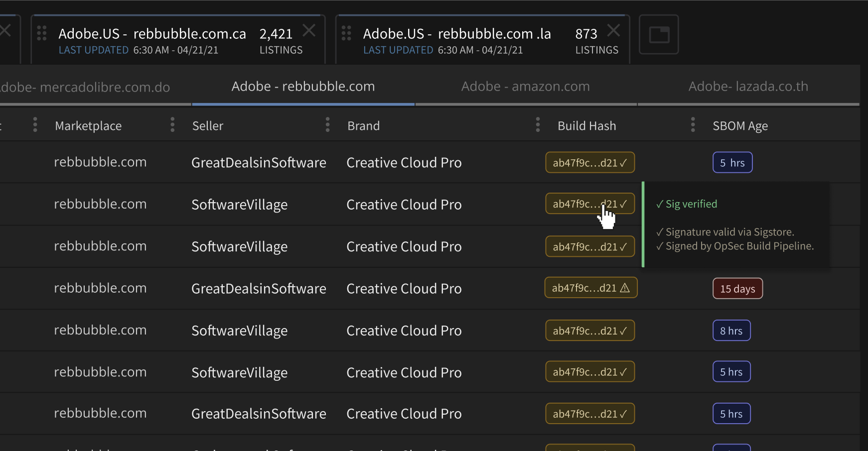Switch to Adobe - rebbubble.com tab

point(303,87)
